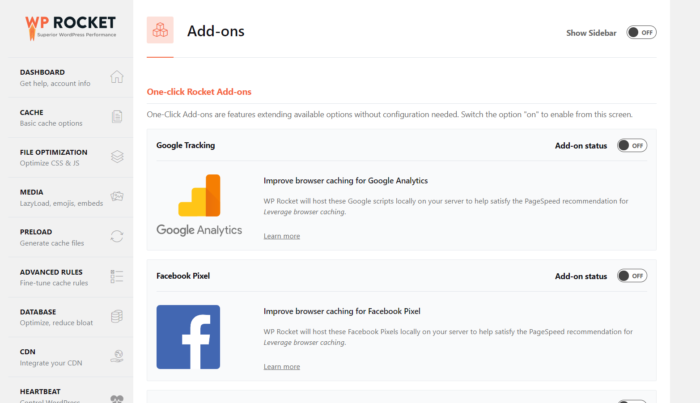Viewport: 700px width, 403px height.
Task: Open Learn more link for Google Analytics
Action: pos(282,236)
